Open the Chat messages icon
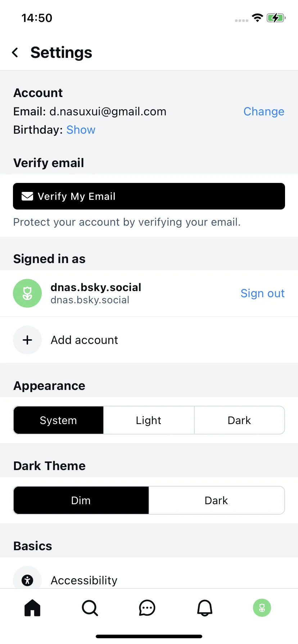This screenshot has height=644, width=298. point(147,608)
